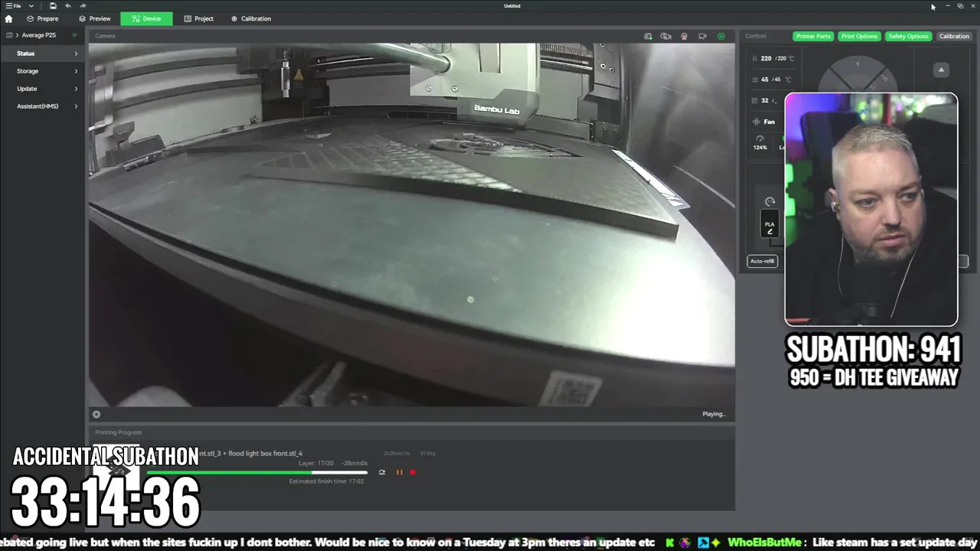The image size is (980, 551).
Task: Pause the current print job
Action: (399, 472)
